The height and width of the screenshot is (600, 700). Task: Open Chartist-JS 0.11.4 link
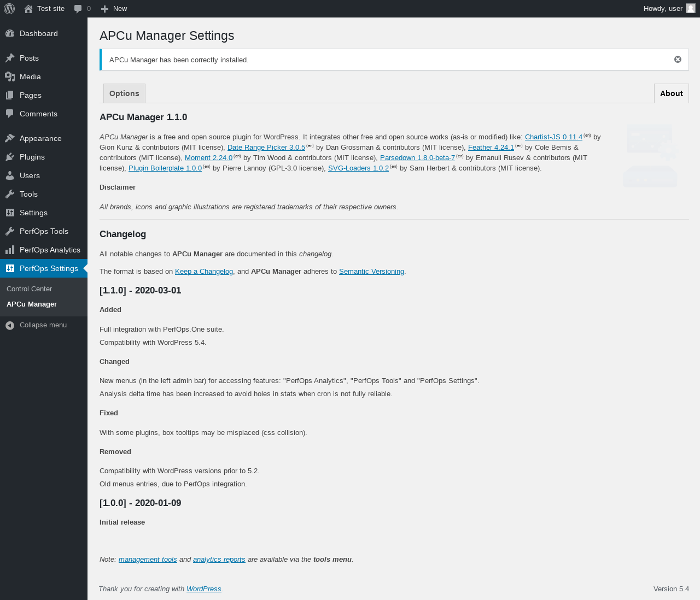click(553, 137)
